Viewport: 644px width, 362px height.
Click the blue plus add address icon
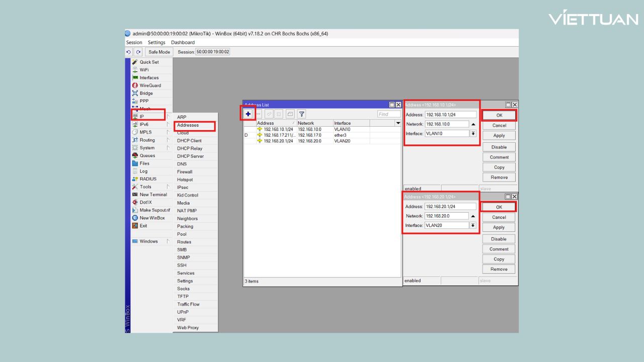coord(248,114)
